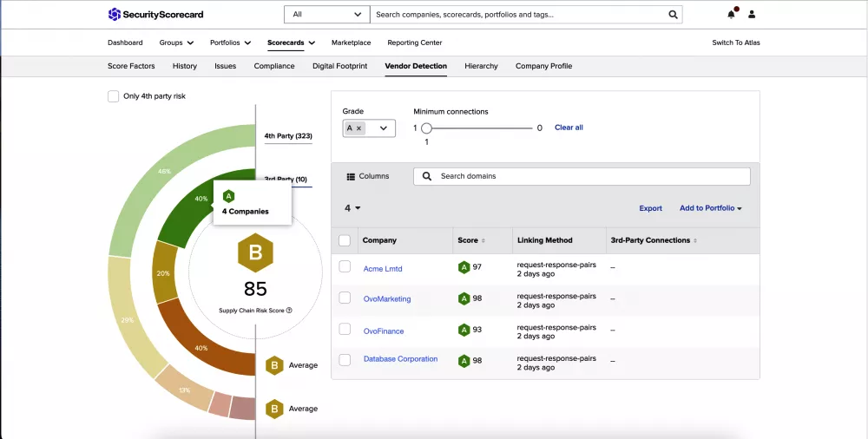Select the Acme Lmtd row checkbox
This screenshot has width=868, height=439.
tap(345, 267)
